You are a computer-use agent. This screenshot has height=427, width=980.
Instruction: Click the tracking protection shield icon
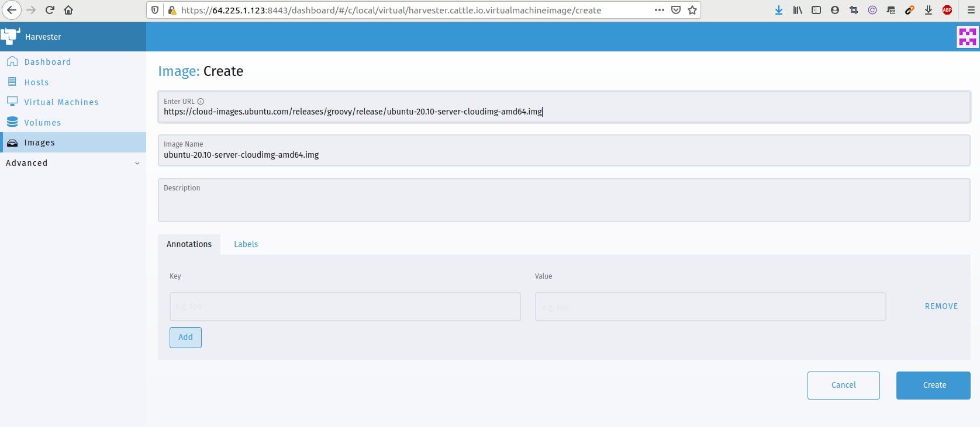click(155, 10)
